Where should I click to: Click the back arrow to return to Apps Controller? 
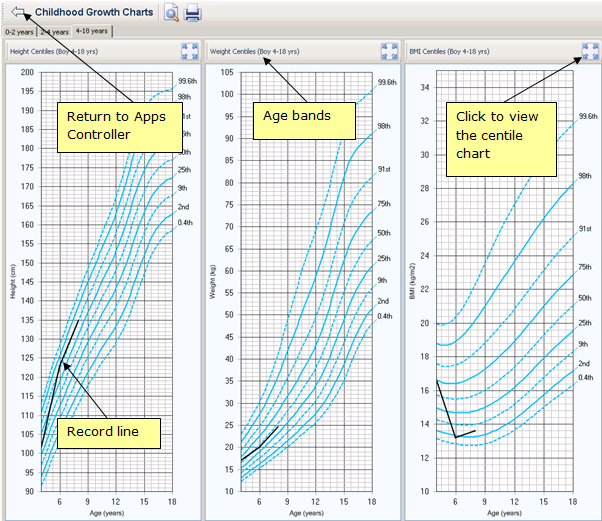click(x=17, y=13)
